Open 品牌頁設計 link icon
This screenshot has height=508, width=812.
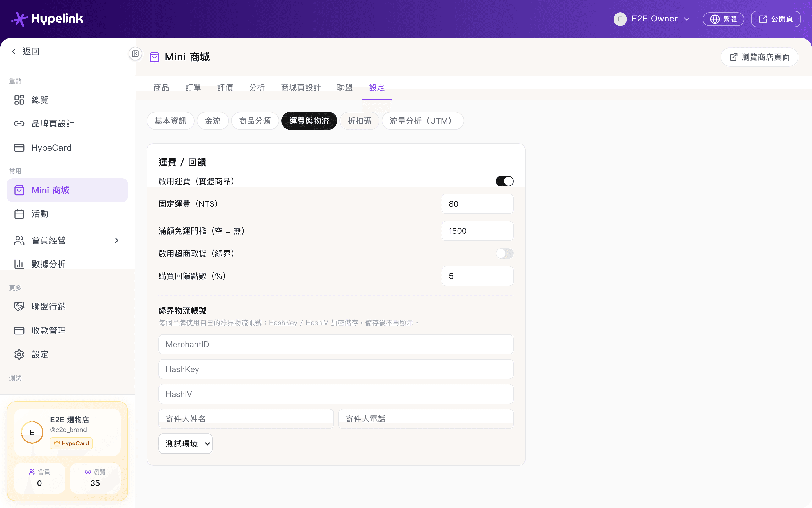pos(19,124)
